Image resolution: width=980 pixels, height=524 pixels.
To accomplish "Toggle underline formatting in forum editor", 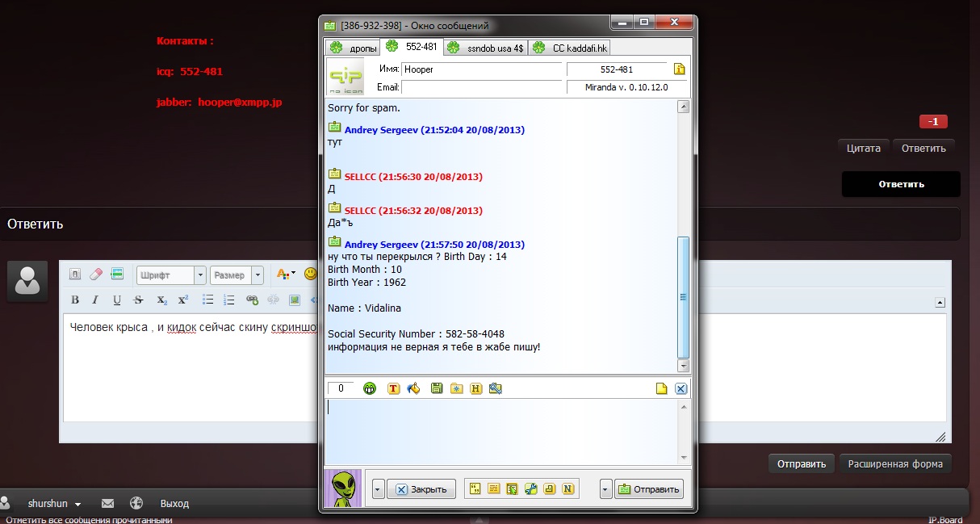I will 117,300.
